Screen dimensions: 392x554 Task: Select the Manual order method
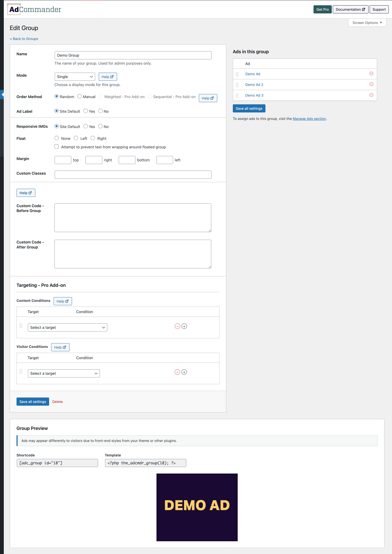click(79, 96)
